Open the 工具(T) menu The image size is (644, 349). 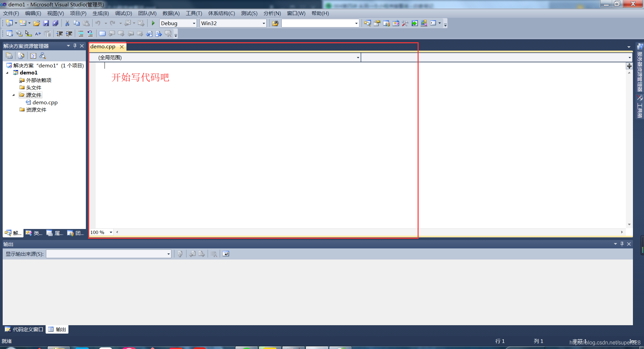194,13
